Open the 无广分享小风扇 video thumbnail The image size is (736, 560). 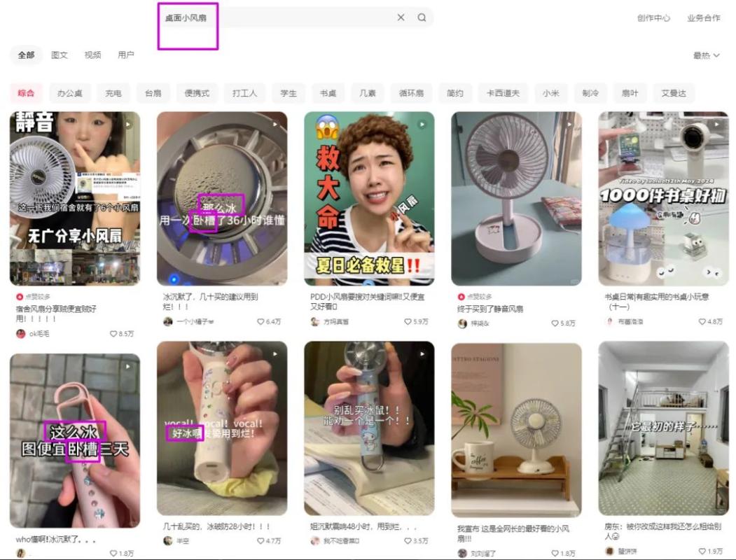coord(75,198)
